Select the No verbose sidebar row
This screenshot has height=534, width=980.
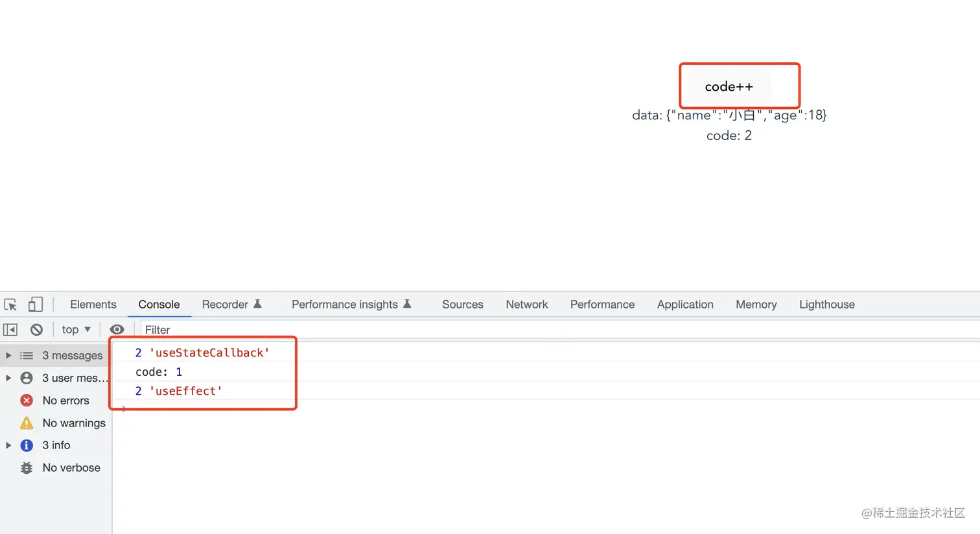tap(56, 468)
